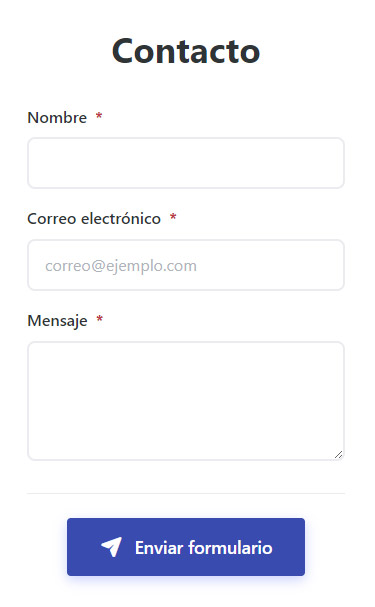This screenshot has width=375, height=607.
Task: Click the Mensaje field label
Action: (x=57, y=321)
